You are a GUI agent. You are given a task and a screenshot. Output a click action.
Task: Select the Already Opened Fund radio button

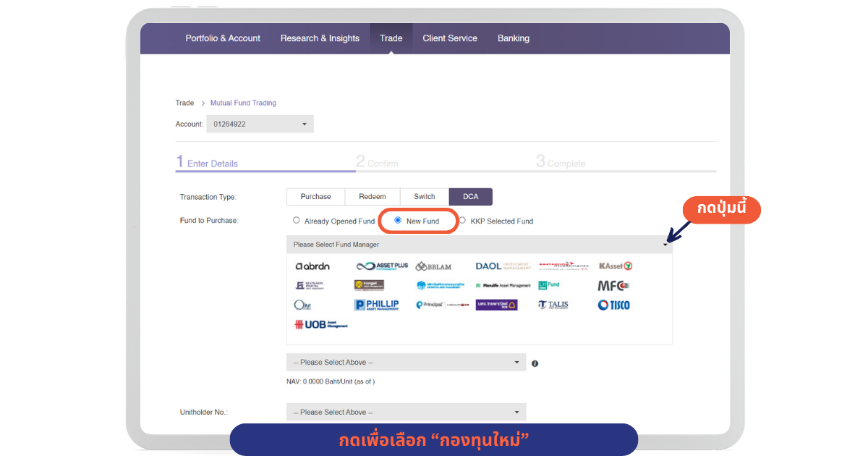[296, 221]
